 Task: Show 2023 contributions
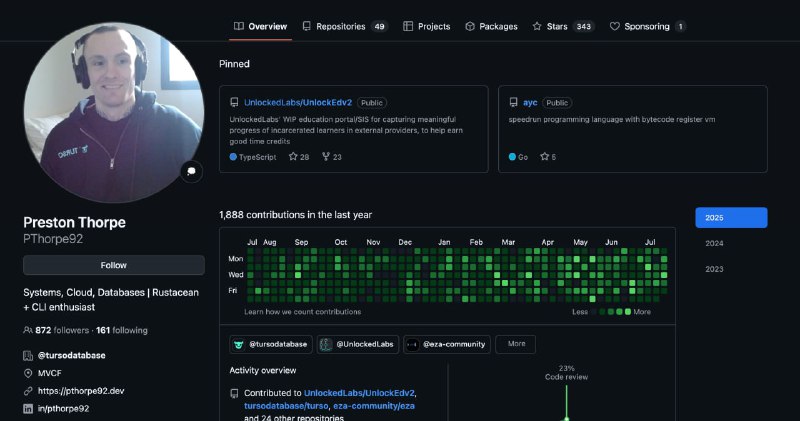click(714, 269)
